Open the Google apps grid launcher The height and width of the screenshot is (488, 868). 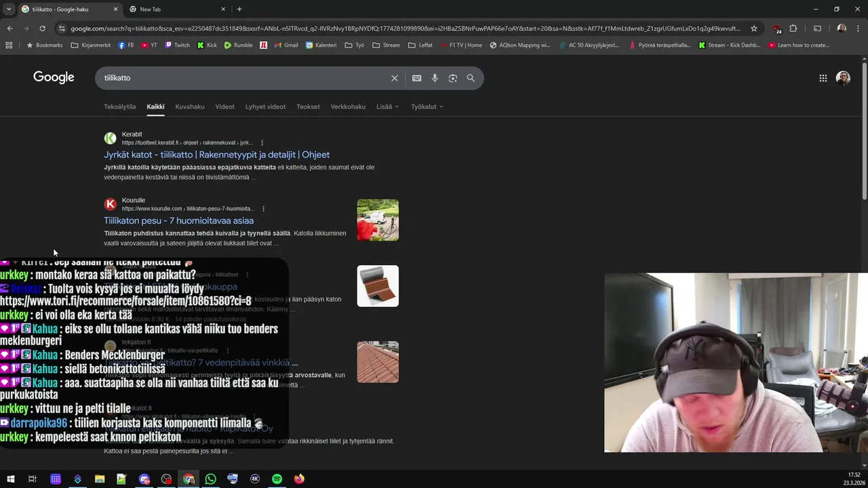[x=823, y=78]
